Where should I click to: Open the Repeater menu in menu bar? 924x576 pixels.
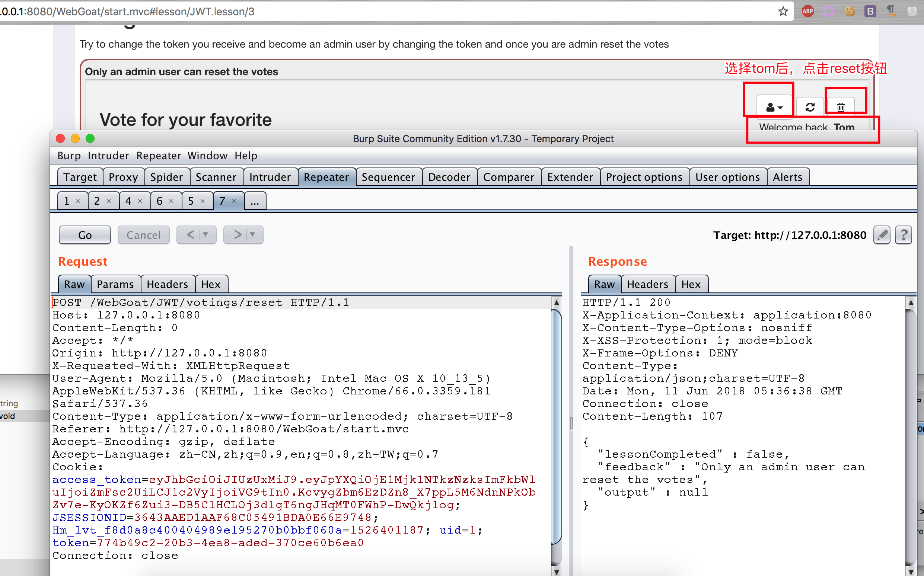[x=159, y=156]
